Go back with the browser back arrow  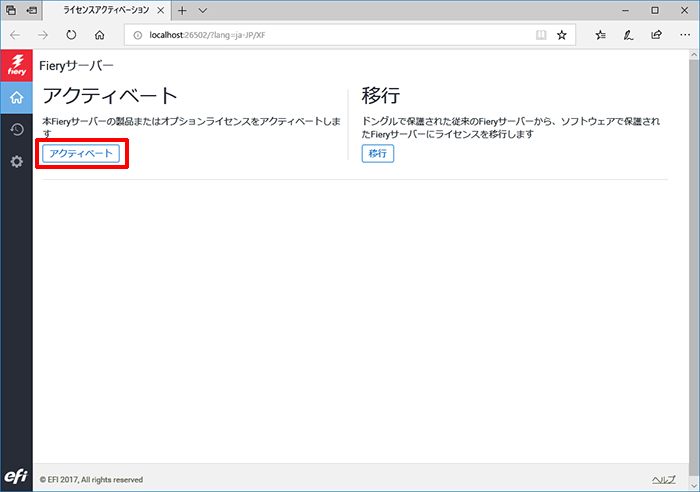[x=15, y=35]
